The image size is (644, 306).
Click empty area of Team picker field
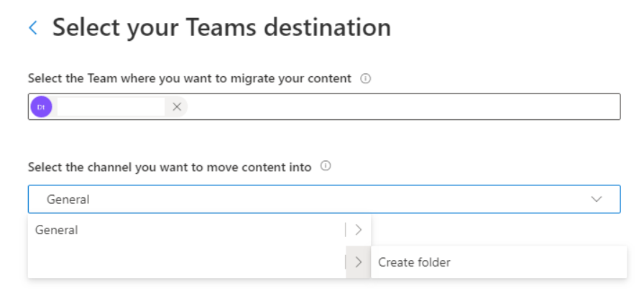pyautogui.click(x=402, y=107)
